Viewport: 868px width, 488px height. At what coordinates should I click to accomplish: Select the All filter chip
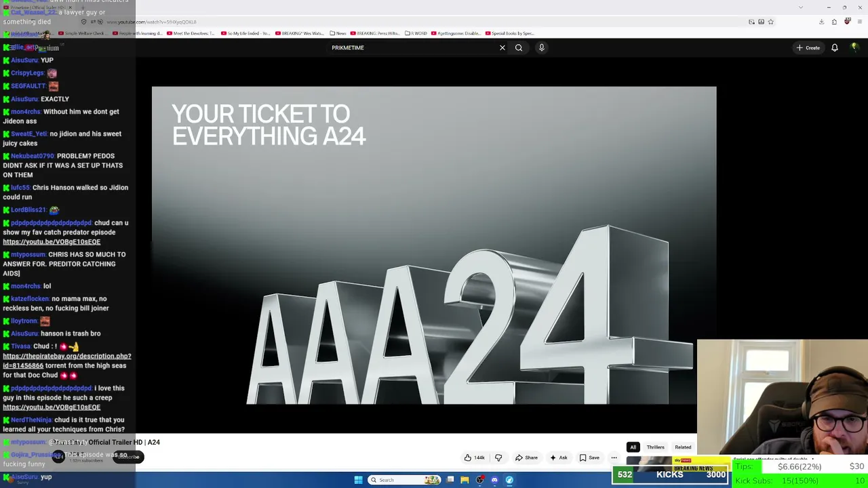(x=633, y=447)
